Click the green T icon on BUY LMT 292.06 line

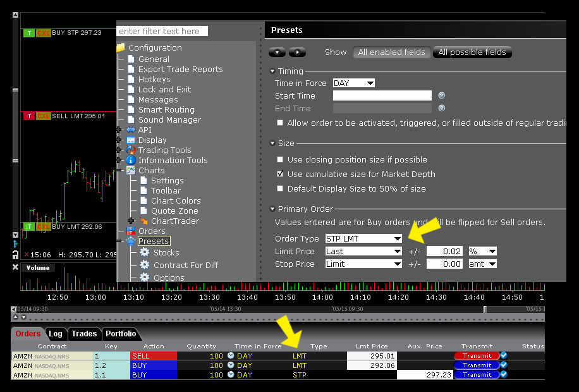(x=29, y=226)
